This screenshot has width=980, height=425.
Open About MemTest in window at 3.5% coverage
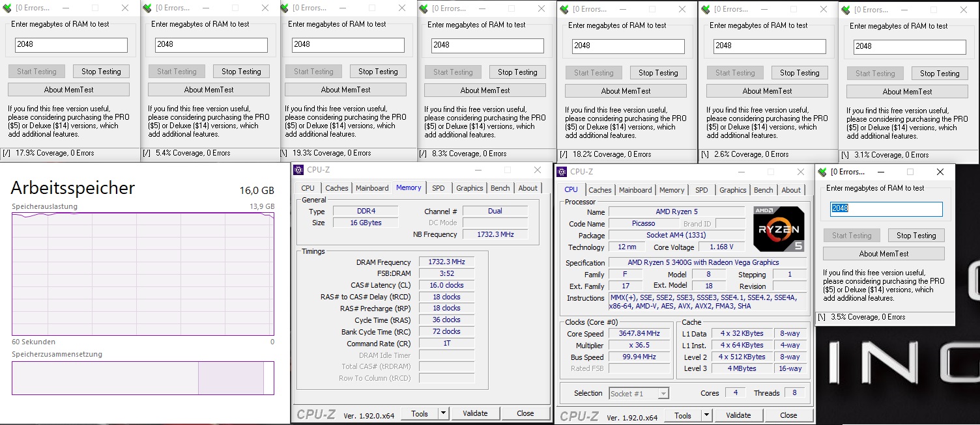tap(884, 254)
